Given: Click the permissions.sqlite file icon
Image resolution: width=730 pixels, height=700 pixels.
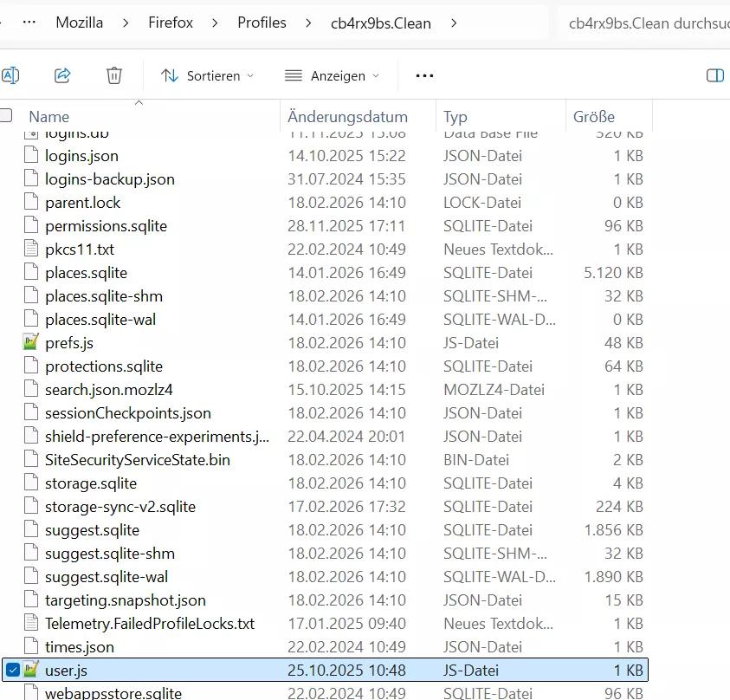Looking at the screenshot, I should [x=30, y=224].
